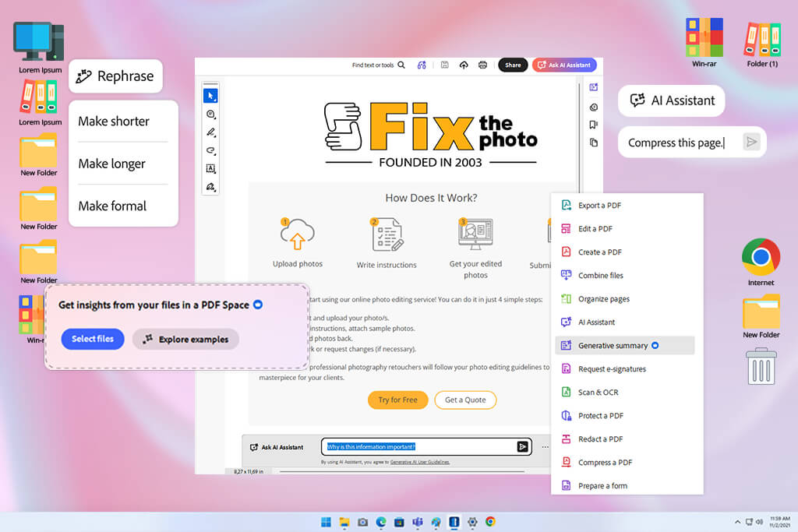
Task: Select the highlighter pen tool
Action: click(x=210, y=132)
